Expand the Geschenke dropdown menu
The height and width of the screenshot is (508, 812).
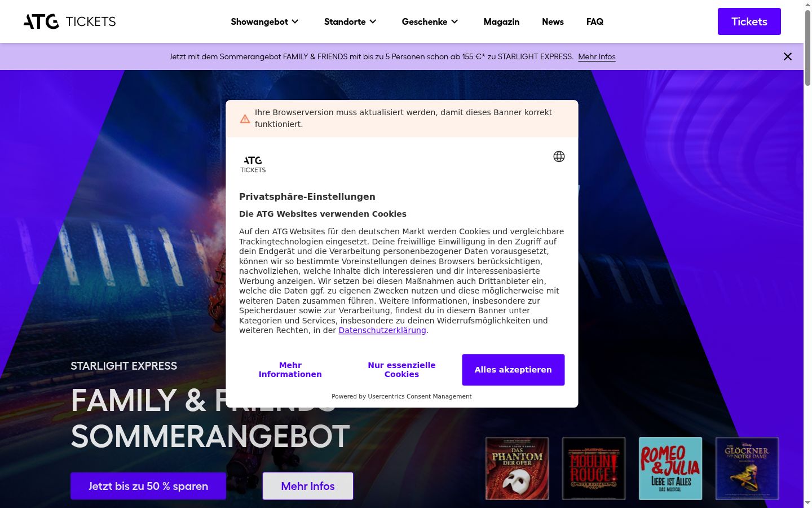click(x=430, y=21)
